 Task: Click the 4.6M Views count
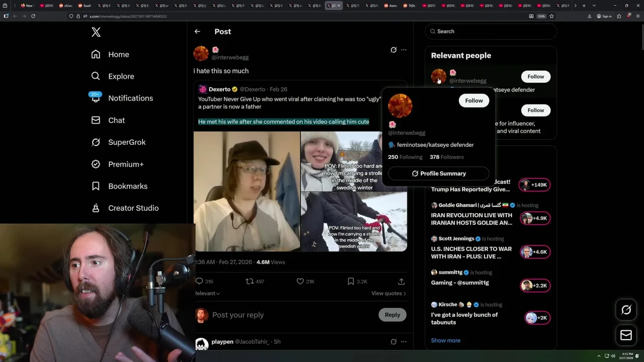(x=271, y=262)
